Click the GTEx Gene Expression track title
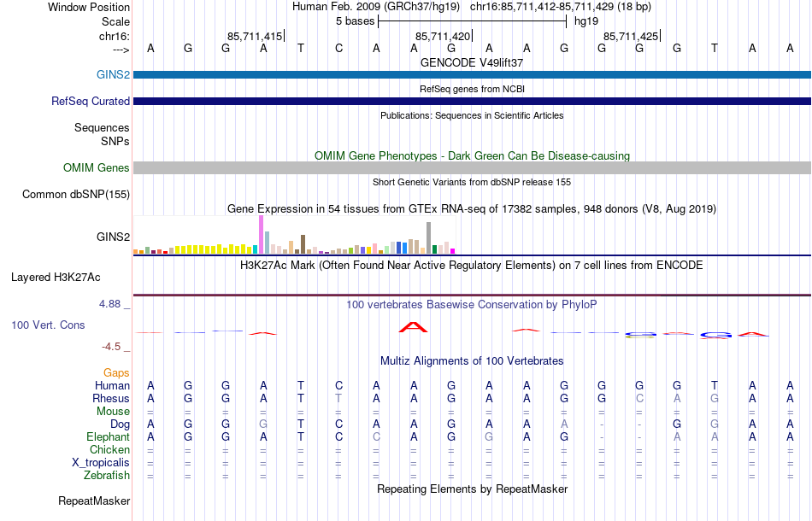The height and width of the screenshot is (521, 812). coord(472,209)
